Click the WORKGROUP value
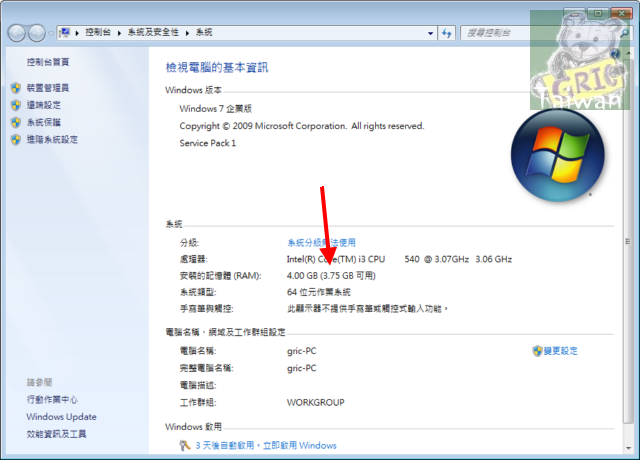The width and height of the screenshot is (640, 460). pos(316,402)
